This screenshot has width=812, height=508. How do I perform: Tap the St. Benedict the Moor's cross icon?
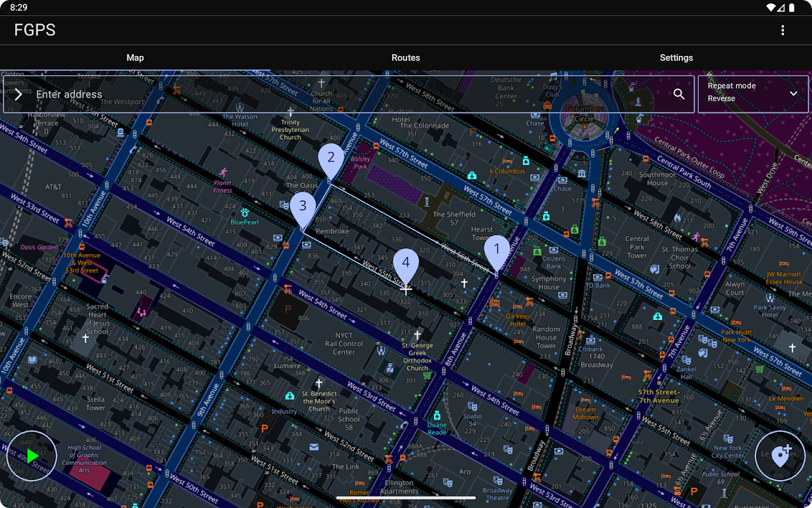(318, 384)
